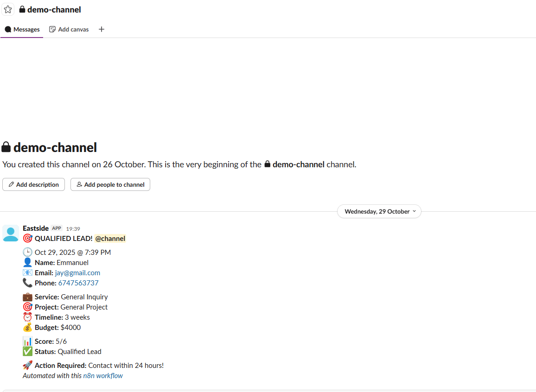Open the Eastside app name
The height and width of the screenshot is (392, 536).
36,228
